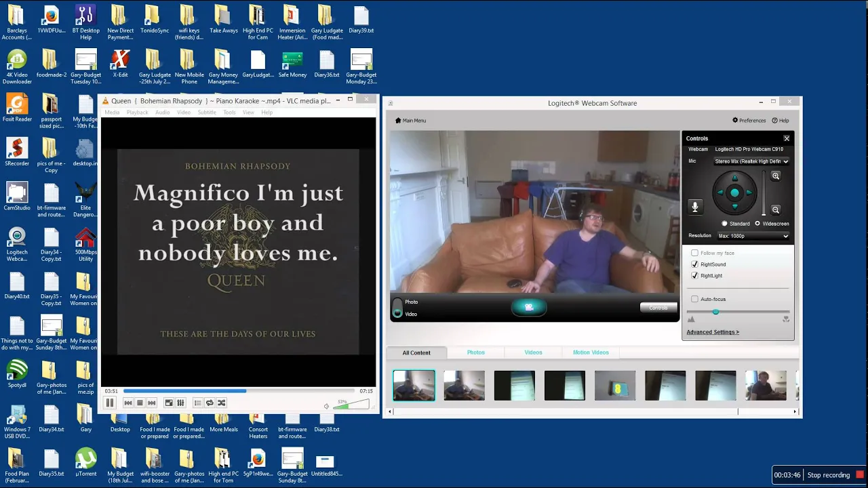Viewport: 868px width, 488px height.
Task: Close the webcam Controls panel
Action: [x=787, y=138]
